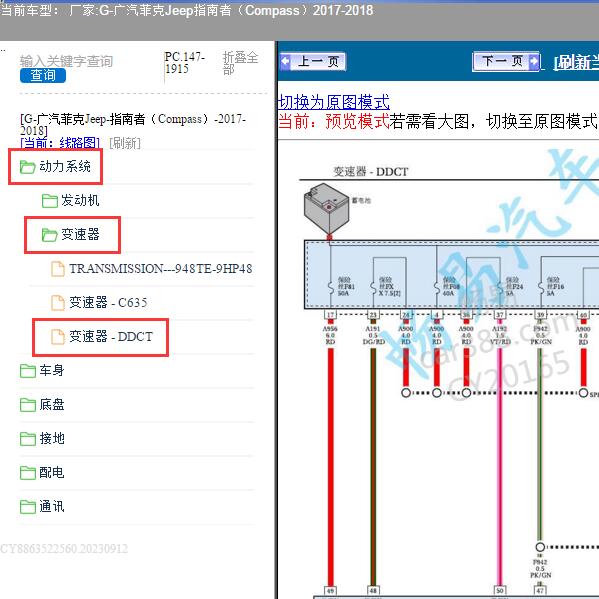Image resolution: width=599 pixels, height=599 pixels.
Task: Go to previous page with 上一页
Action: (312, 62)
